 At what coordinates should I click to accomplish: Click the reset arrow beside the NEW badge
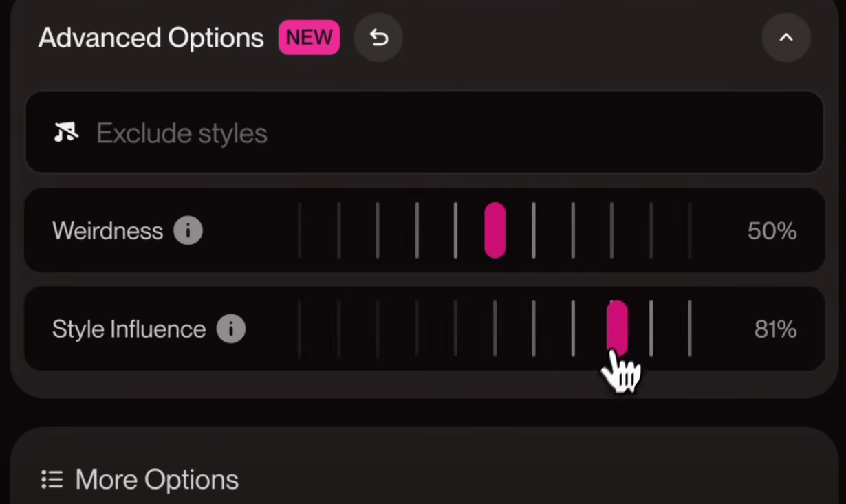[378, 38]
